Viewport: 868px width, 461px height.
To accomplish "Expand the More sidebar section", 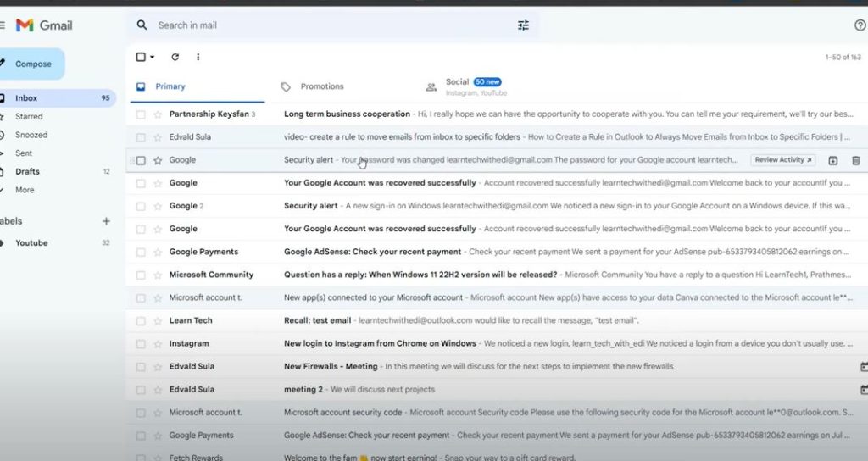I will (25, 190).
